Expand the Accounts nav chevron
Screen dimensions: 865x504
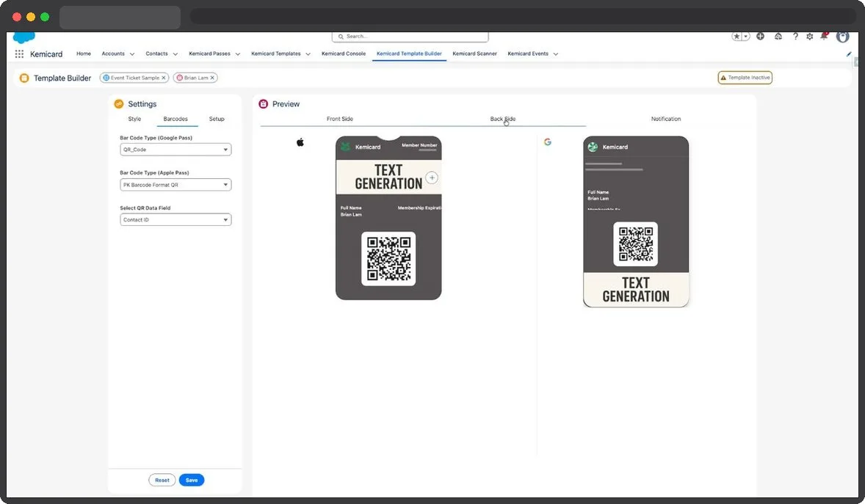(132, 54)
